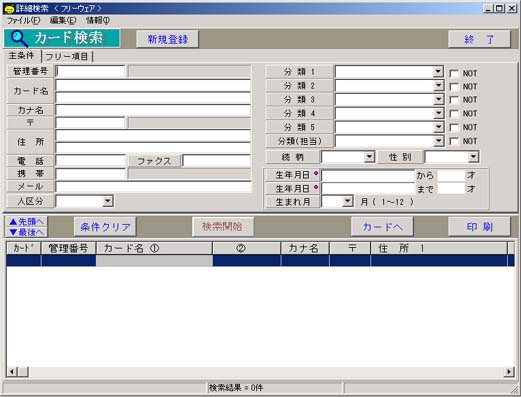This screenshot has width=521, height=397.
Task: Open the 続柄 dropdown
Action: pyautogui.click(x=369, y=157)
